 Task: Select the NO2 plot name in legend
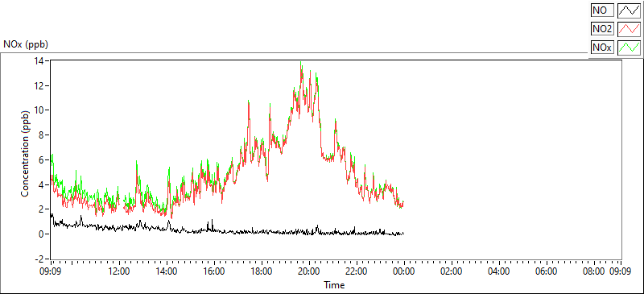click(602, 29)
